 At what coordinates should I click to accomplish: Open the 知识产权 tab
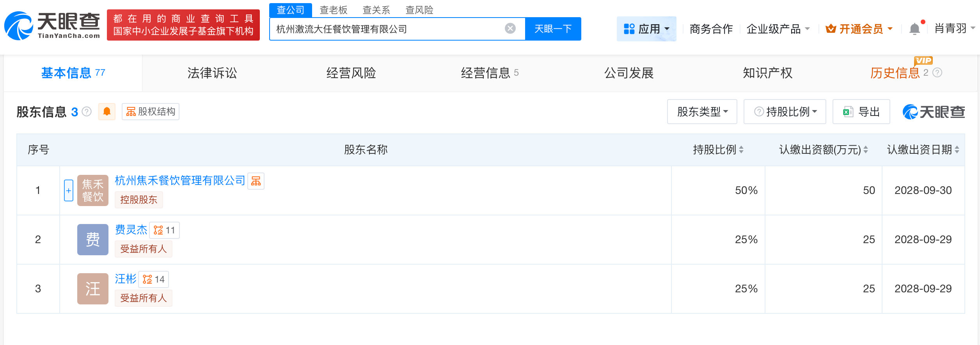[x=768, y=73]
